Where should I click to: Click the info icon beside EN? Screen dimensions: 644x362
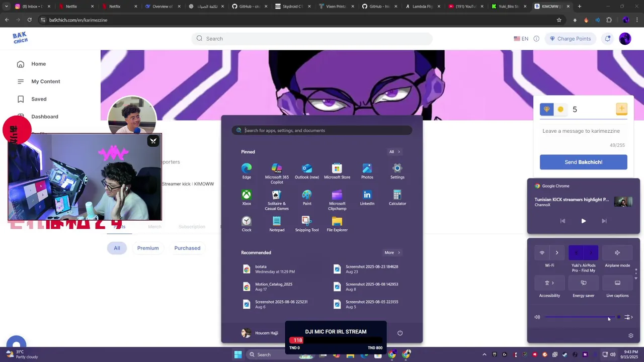(536, 39)
